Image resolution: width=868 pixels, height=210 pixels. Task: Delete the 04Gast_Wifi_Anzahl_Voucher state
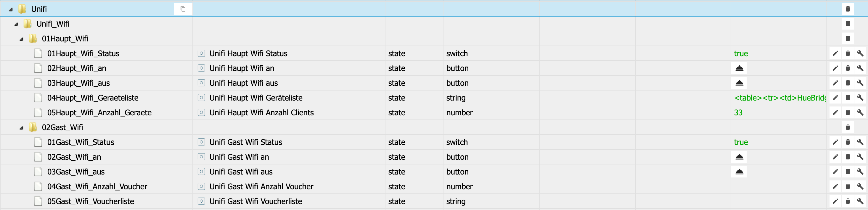tap(848, 186)
